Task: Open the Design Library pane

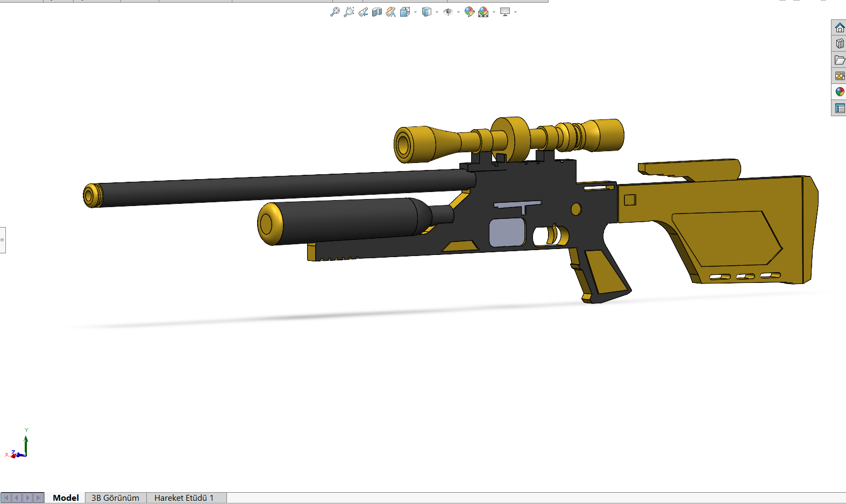Action: point(840,44)
